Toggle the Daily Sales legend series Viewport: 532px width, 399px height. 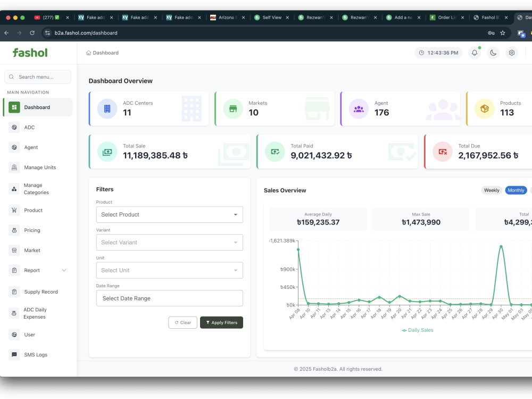pos(417,330)
